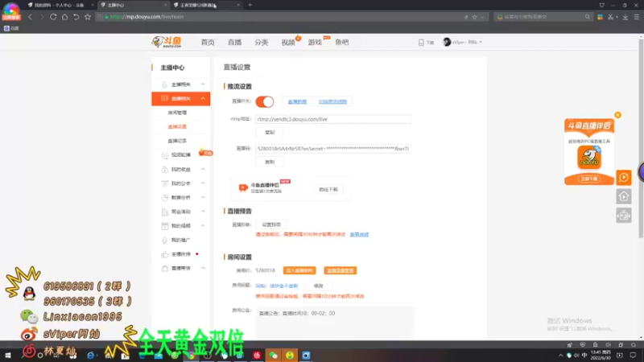This screenshot has width=644, height=362.
Task: Expand the 数据分析 sidebar section chevron
Action: tap(203, 197)
